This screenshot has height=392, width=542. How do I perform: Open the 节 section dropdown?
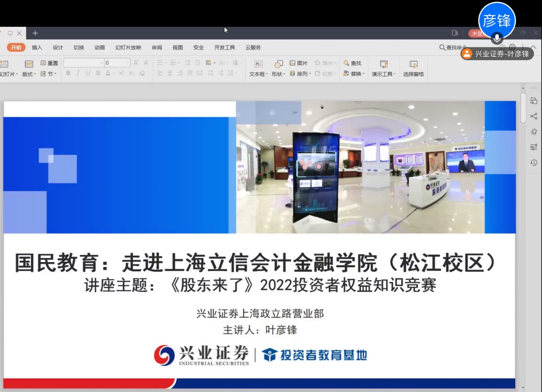tap(49, 74)
